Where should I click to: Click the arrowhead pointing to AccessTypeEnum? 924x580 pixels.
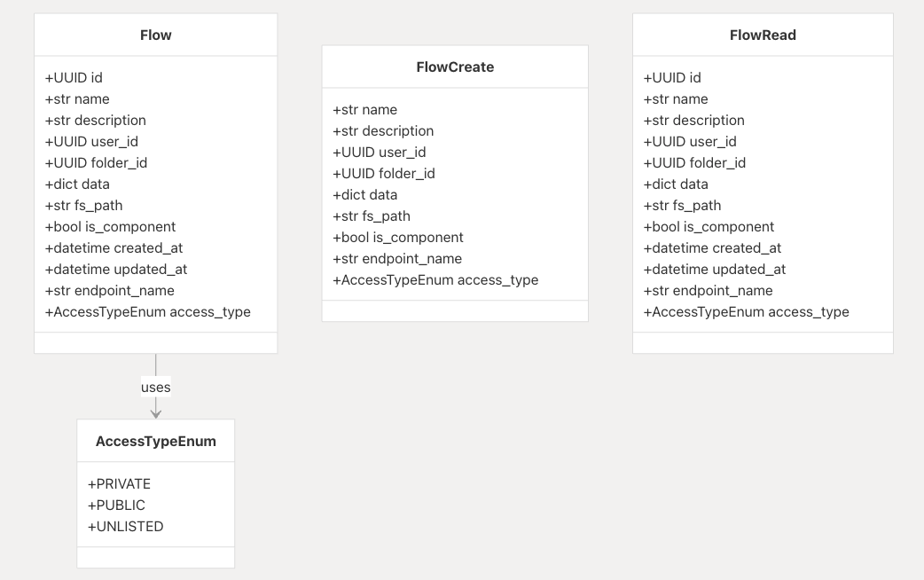(x=156, y=412)
